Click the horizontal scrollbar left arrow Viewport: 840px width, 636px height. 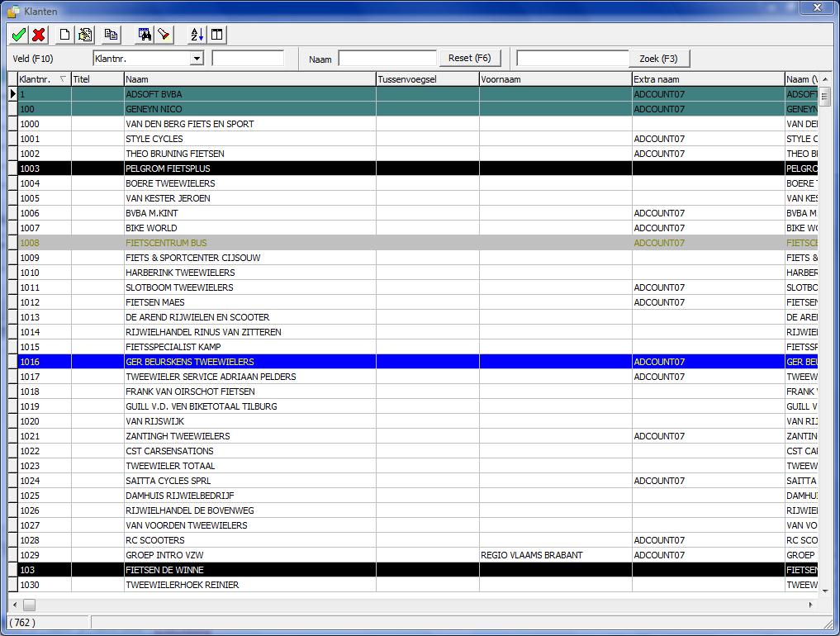pyautogui.click(x=15, y=605)
